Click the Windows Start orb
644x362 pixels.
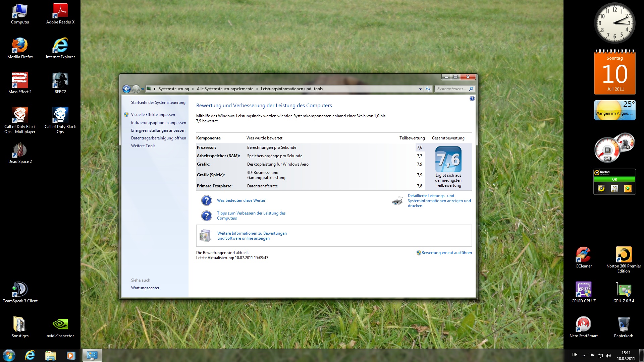[9, 355]
